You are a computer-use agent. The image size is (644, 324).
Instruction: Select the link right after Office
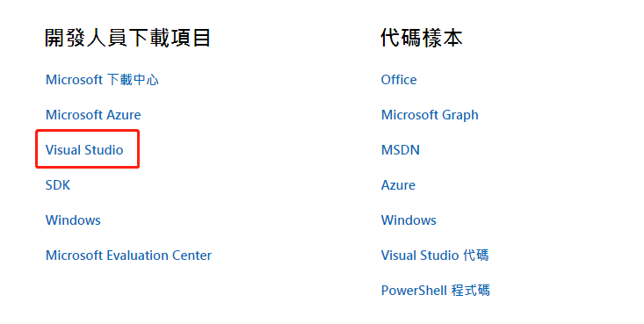[430, 115]
